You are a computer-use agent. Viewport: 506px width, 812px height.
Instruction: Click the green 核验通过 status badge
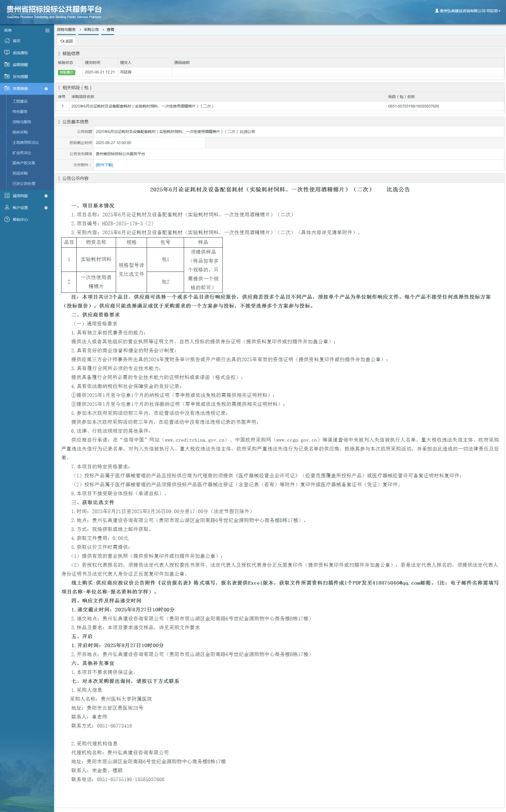coord(66,72)
